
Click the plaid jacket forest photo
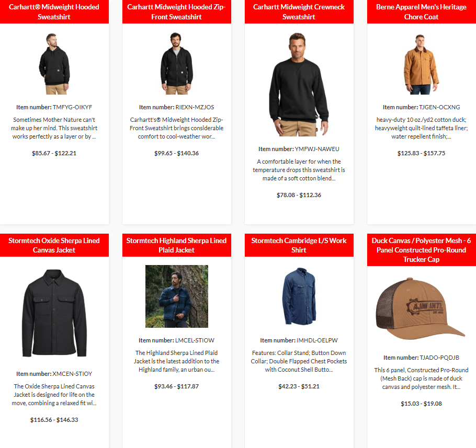(177, 296)
